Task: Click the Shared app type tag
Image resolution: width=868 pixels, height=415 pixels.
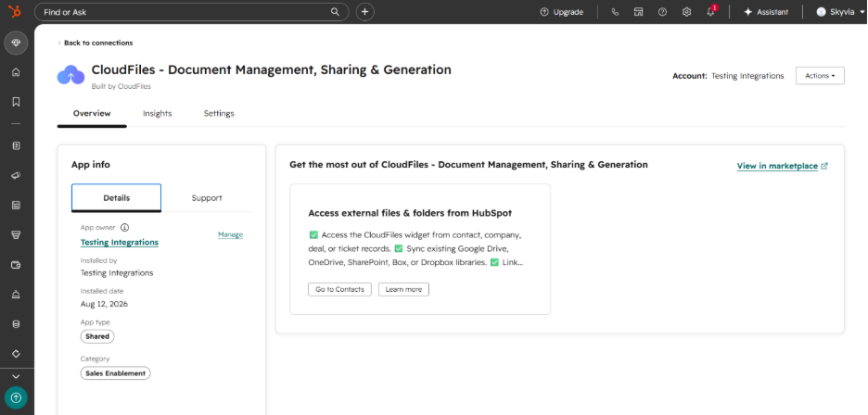Action: [x=97, y=336]
